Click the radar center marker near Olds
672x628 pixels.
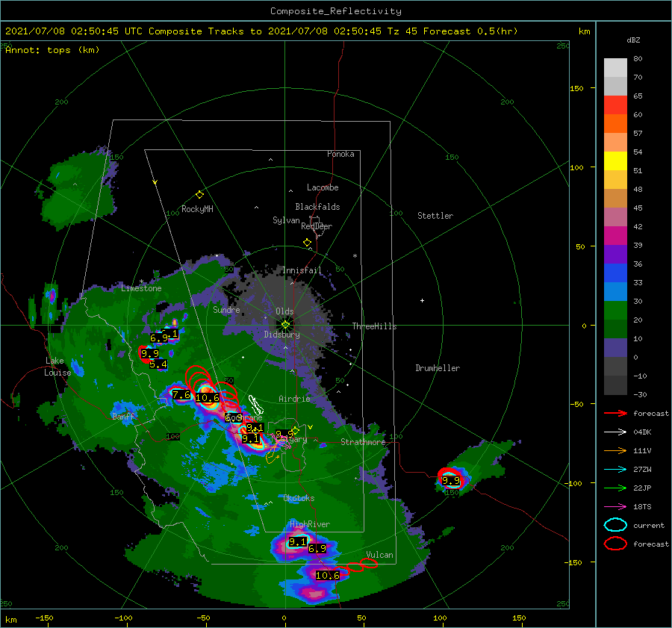tap(285, 325)
